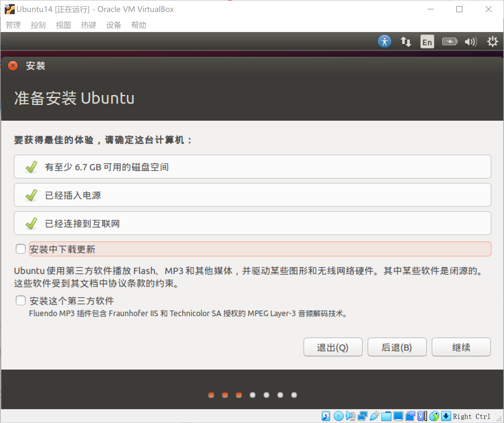Screen dimensions: 504x423
Task: Minimize the VirtualBox window
Action: click(431, 9)
